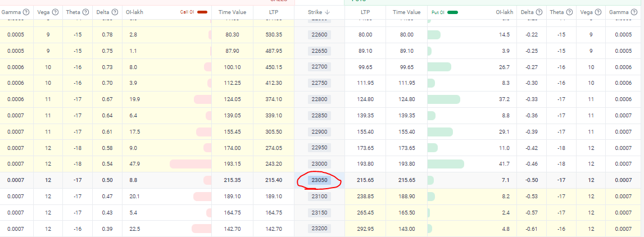Select strike 22600
644x237 pixels.
coord(320,34)
